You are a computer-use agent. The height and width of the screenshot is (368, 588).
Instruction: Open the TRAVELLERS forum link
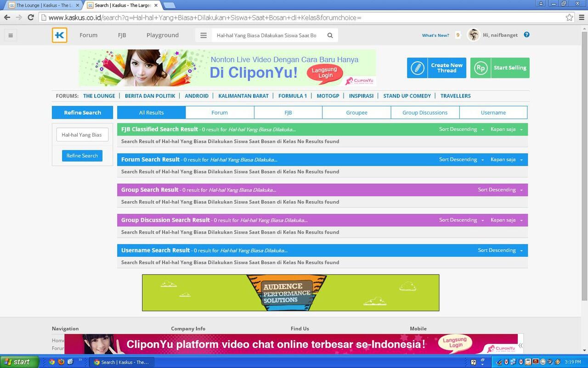pos(456,96)
